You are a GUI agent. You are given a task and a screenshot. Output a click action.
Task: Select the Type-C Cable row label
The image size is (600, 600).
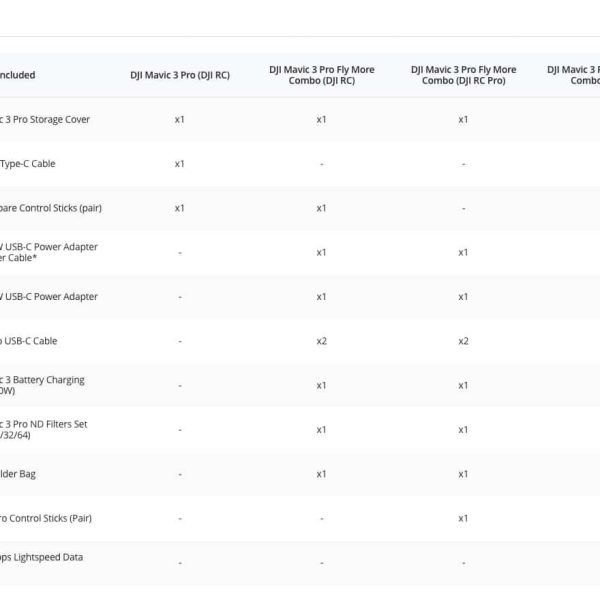click(x=28, y=163)
